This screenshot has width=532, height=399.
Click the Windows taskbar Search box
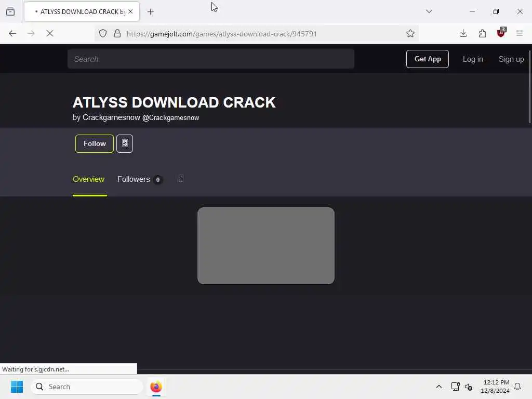[87, 387]
